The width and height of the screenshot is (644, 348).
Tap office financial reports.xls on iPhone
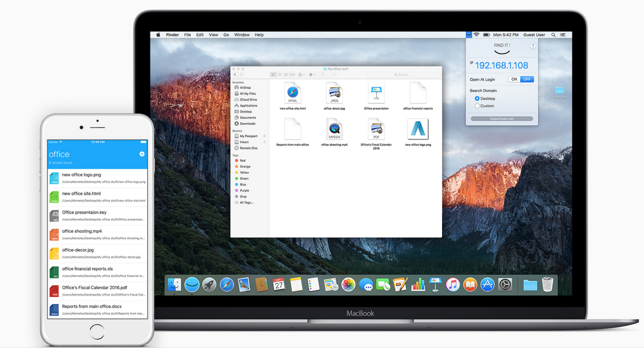(98, 272)
